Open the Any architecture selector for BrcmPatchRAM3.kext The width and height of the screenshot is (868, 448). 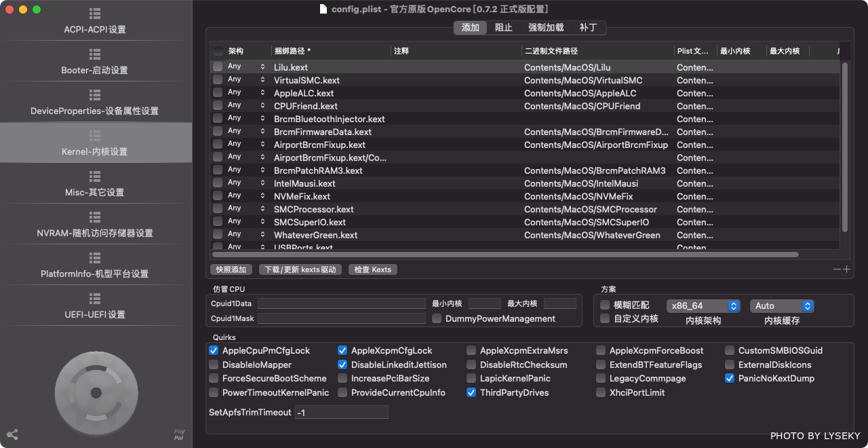(247, 170)
